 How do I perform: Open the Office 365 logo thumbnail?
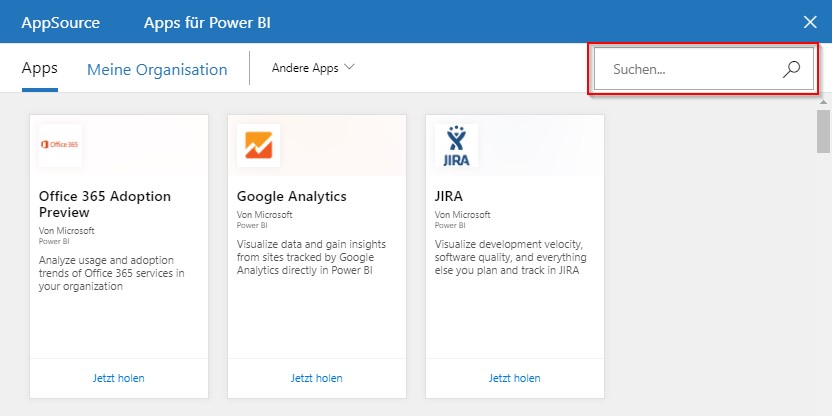(x=60, y=145)
